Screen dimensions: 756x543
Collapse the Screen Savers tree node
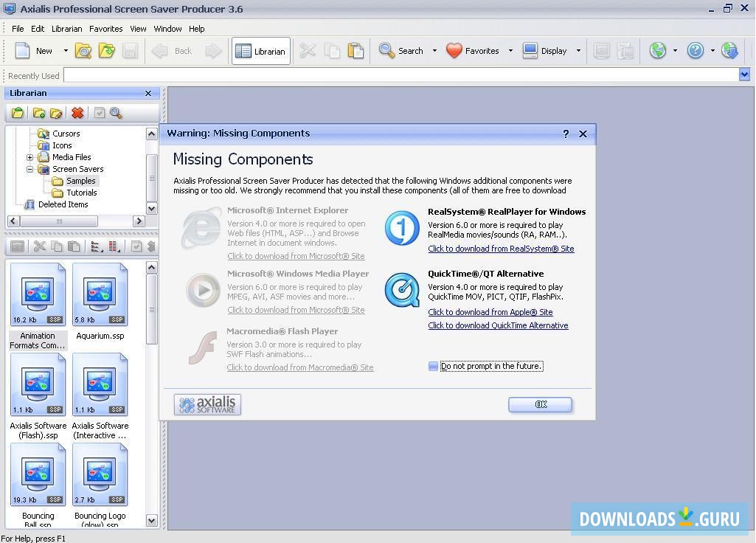[30, 169]
